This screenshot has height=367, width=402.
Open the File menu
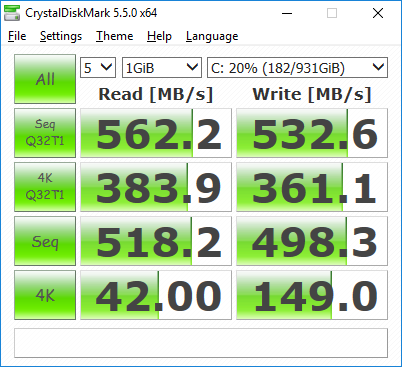point(17,36)
